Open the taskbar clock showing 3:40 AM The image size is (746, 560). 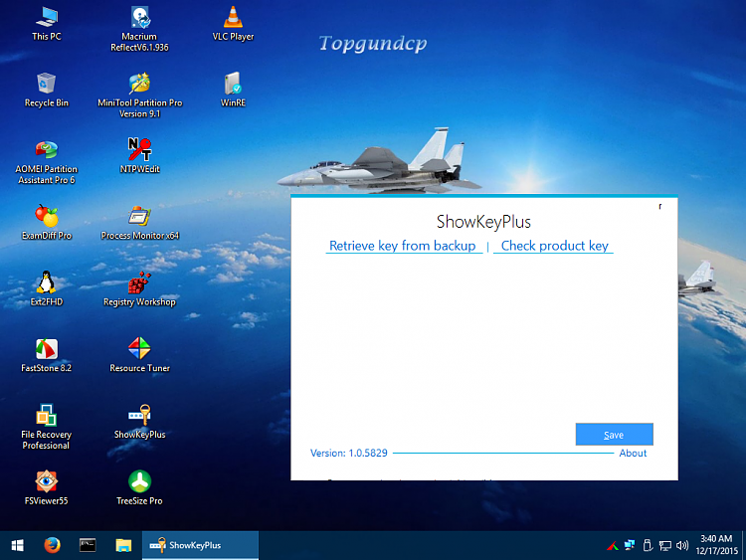click(716, 545)
